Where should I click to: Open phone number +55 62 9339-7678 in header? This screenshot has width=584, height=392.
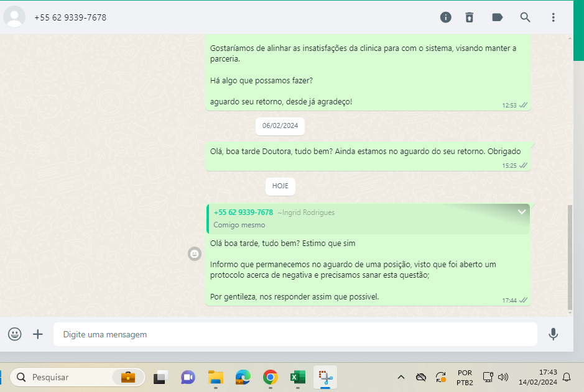pos(70,17)
